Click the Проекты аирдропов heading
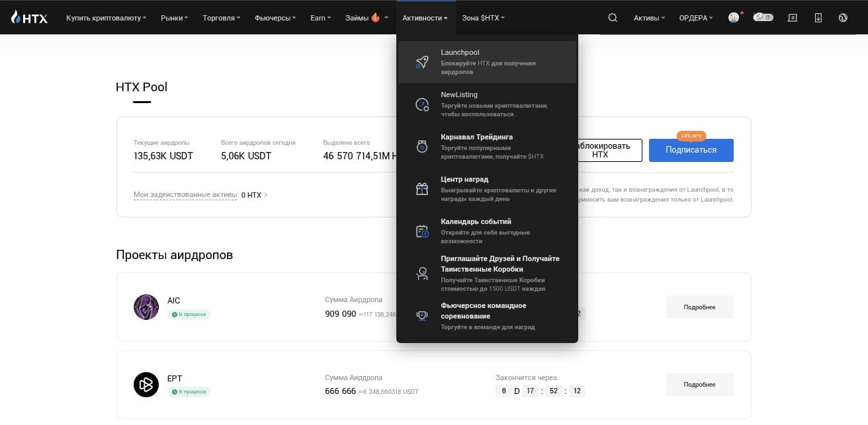Image resolution: width=868 pixels, height=425 pixels. 175,255
